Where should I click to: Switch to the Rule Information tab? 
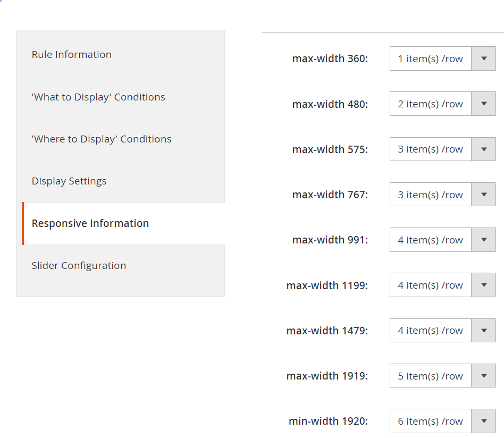point(72,55)
